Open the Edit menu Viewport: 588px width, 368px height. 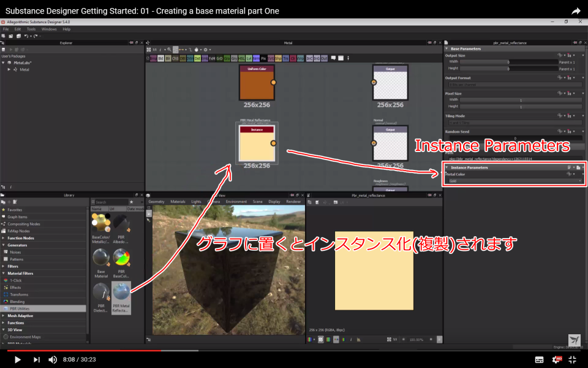pyautogui.click(x=18, y=29)
